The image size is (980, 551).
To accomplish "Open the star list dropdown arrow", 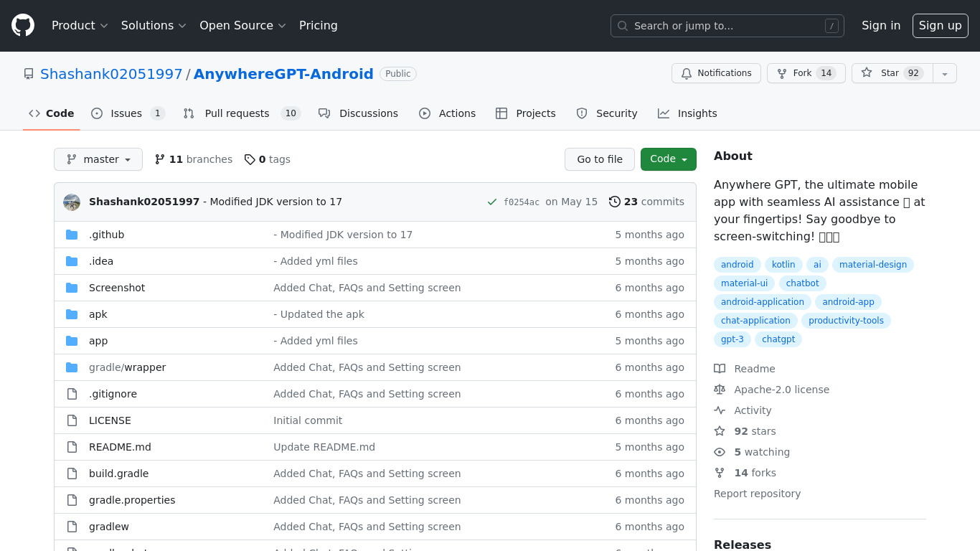I will click(945, 73).
